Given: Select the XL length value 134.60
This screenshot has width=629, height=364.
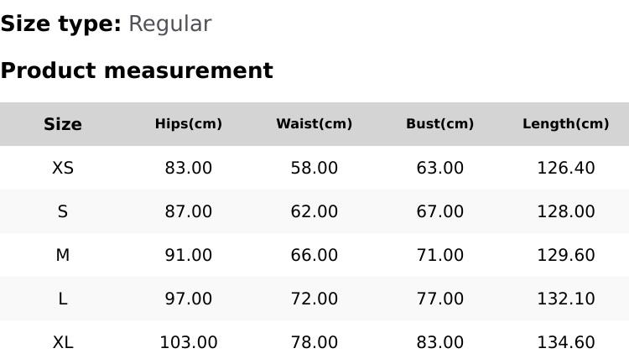Looking at the screenshot, I should 566,342.
